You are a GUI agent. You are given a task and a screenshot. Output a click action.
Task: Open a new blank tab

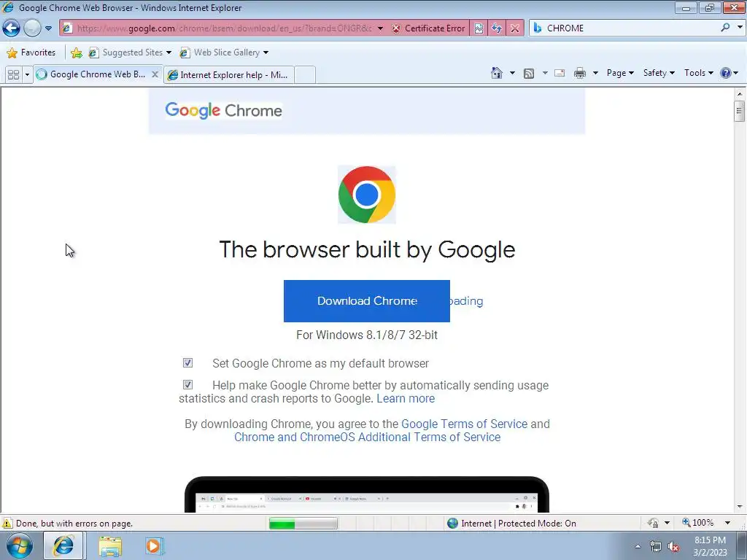coord(305,75)
